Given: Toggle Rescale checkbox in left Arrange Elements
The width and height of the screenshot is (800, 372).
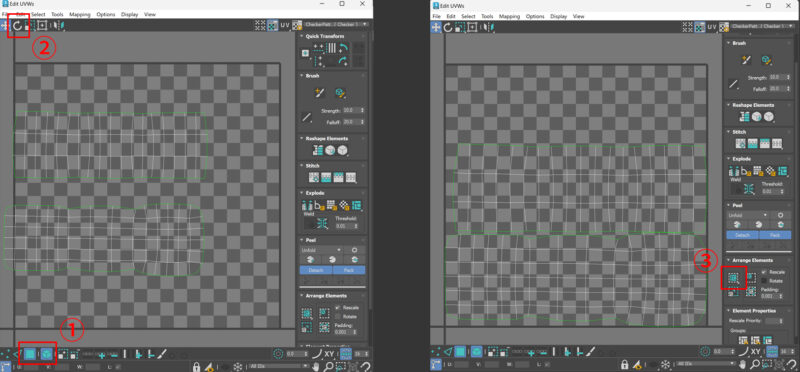Looking at the screenshot, I should tap(337, 308).
